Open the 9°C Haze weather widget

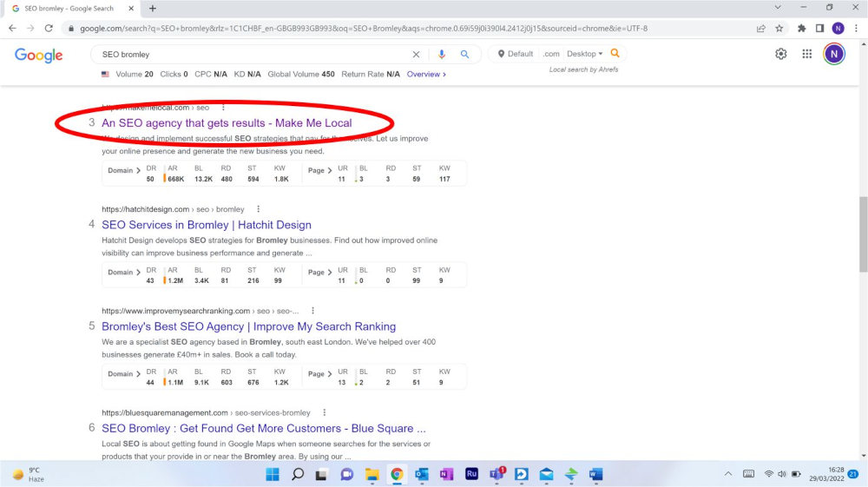29,474
